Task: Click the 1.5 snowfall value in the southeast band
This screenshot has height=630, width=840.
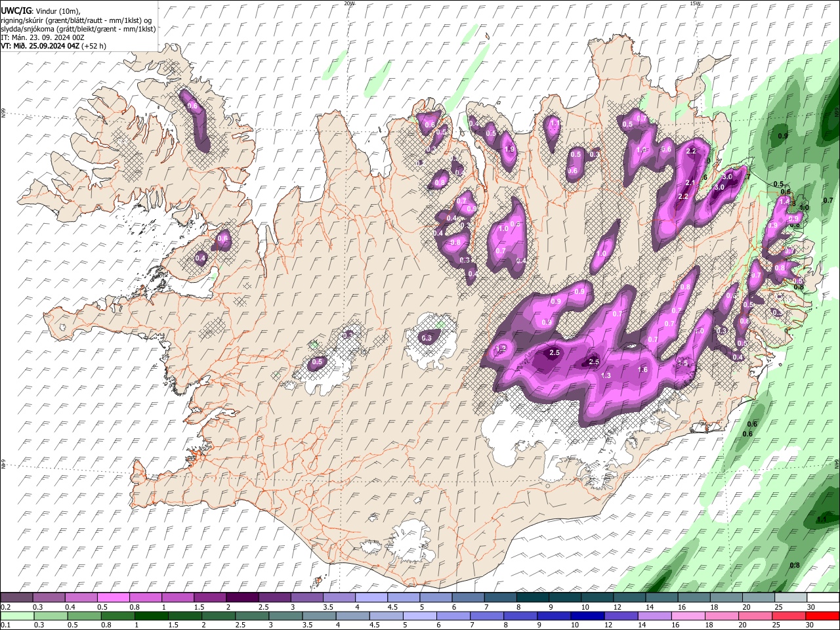Action: click(682, 364)
